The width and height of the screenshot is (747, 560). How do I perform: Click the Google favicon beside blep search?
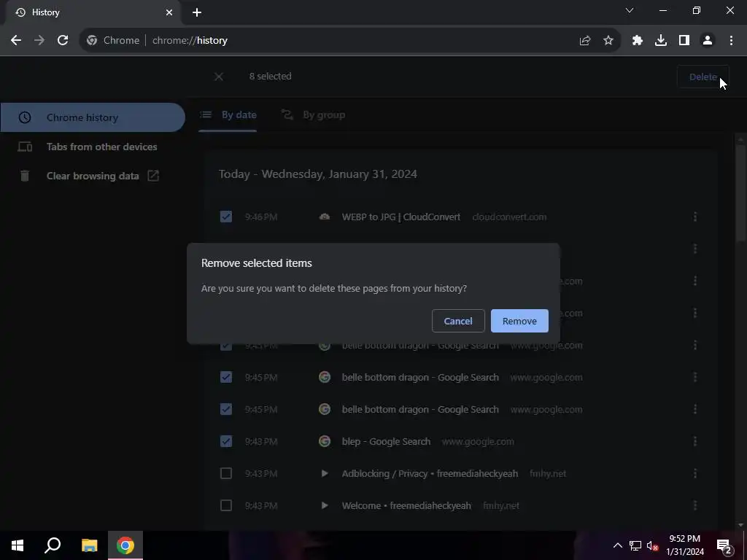[325, 441]
